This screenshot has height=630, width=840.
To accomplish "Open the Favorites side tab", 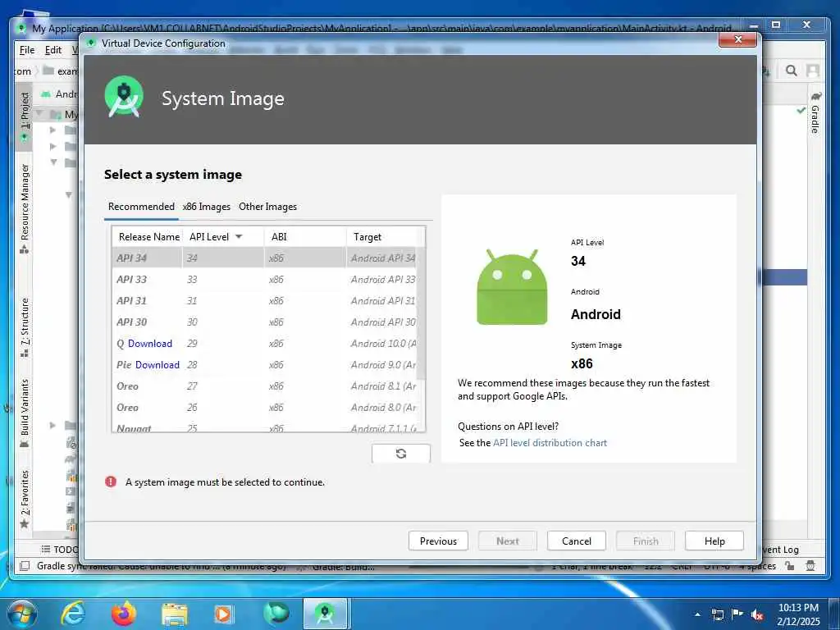I will 25,499.
